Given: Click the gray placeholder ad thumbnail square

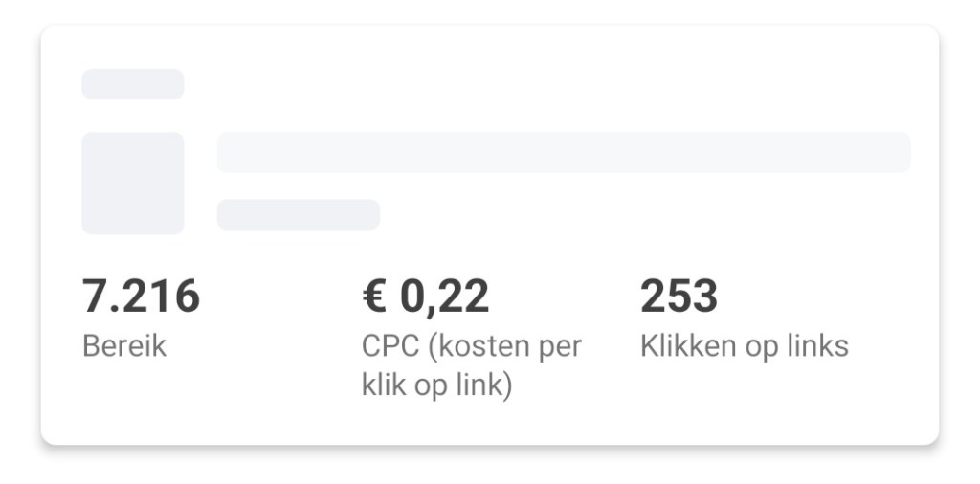Looking at the screenshot, I should (x=133, y=183).
